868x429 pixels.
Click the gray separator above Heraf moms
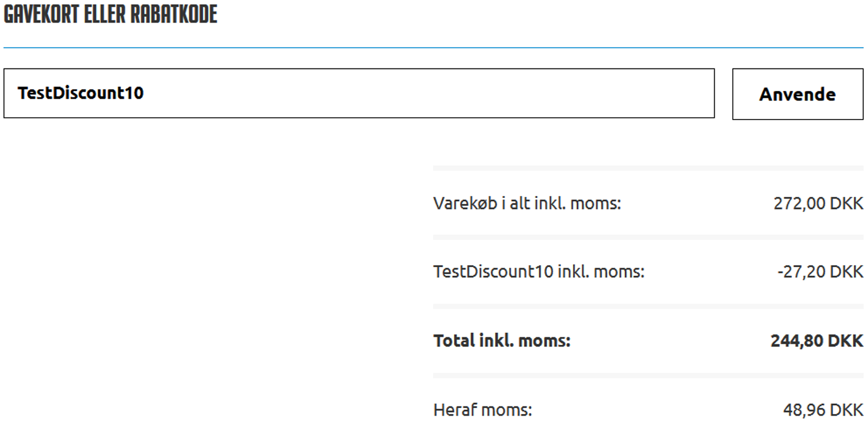click(x=648, y=376)
